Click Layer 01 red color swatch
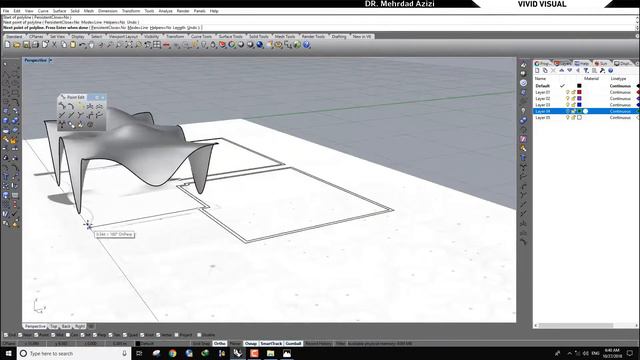 pyautogui.click(x=579, y=92)
